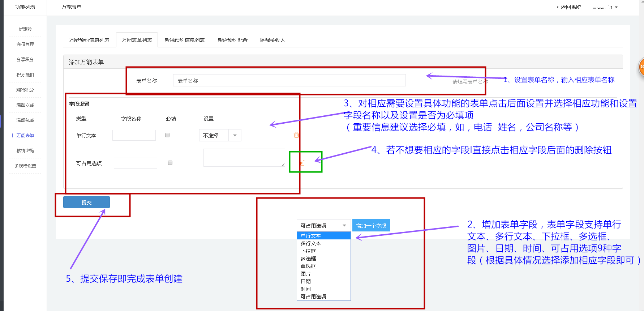Delete the 单行文本 field with trash icon
This screenshot has height=311, width=644.
pos(296,135)
